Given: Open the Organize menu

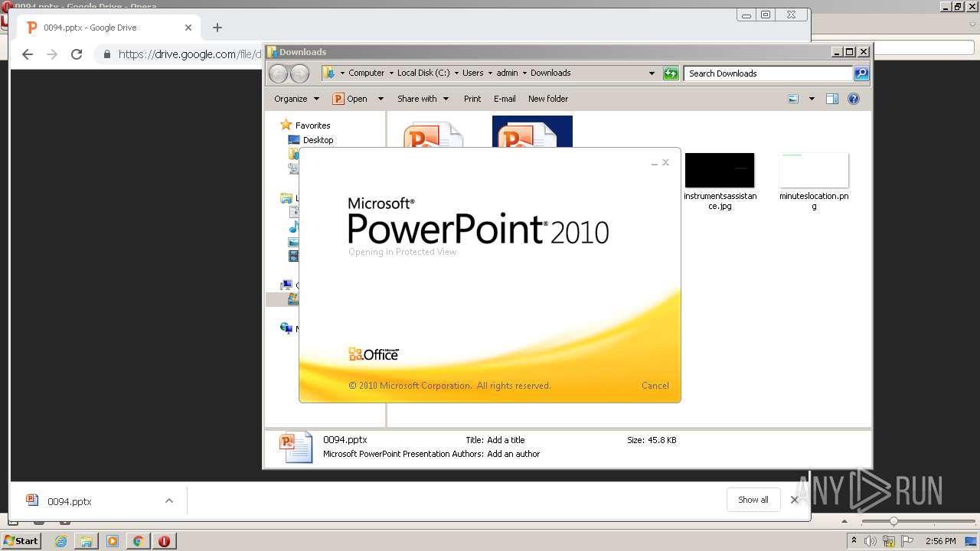Looking at the screenshot, I should click(x=296, y=99).
